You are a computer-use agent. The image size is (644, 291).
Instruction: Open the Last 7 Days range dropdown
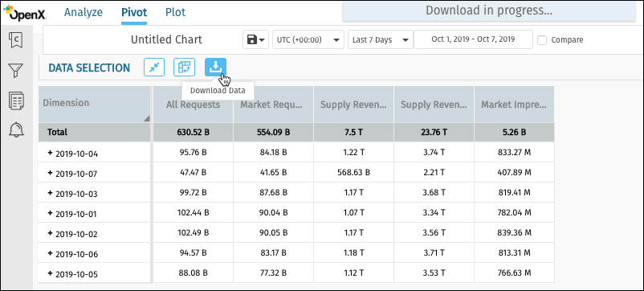[381, 39]
